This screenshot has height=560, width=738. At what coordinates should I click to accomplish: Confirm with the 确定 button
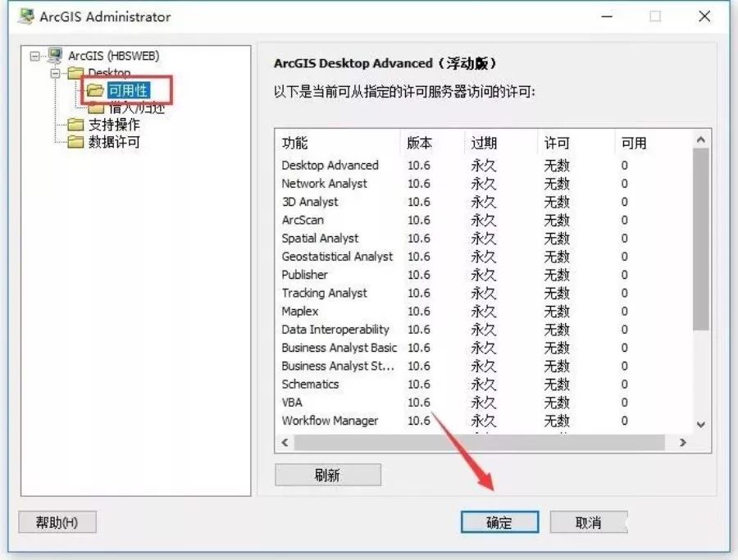click(x=499, y=522)
